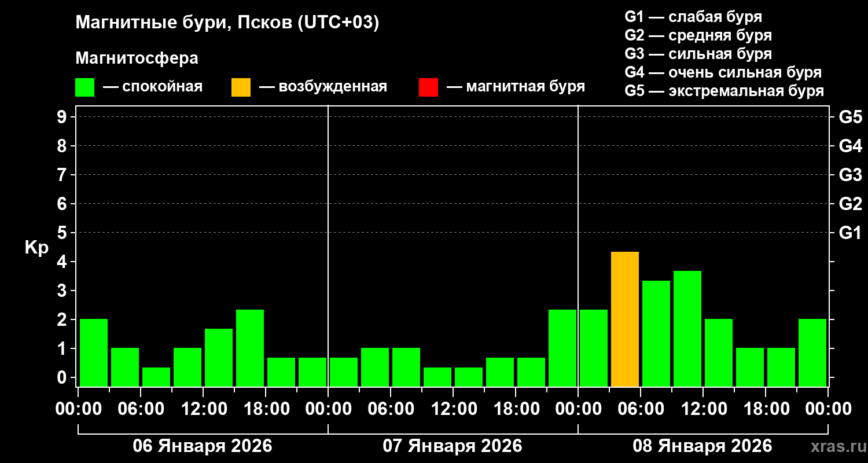Click the date label '07 Января 2026'

coord(453,446)
